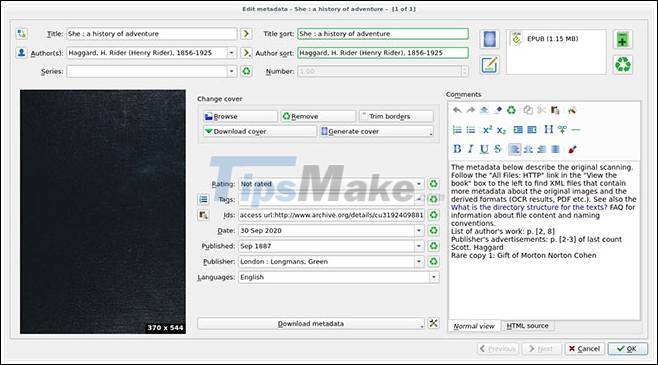Click into the Title sort field
Screen dimensions: 658x365
coord(383,34)
